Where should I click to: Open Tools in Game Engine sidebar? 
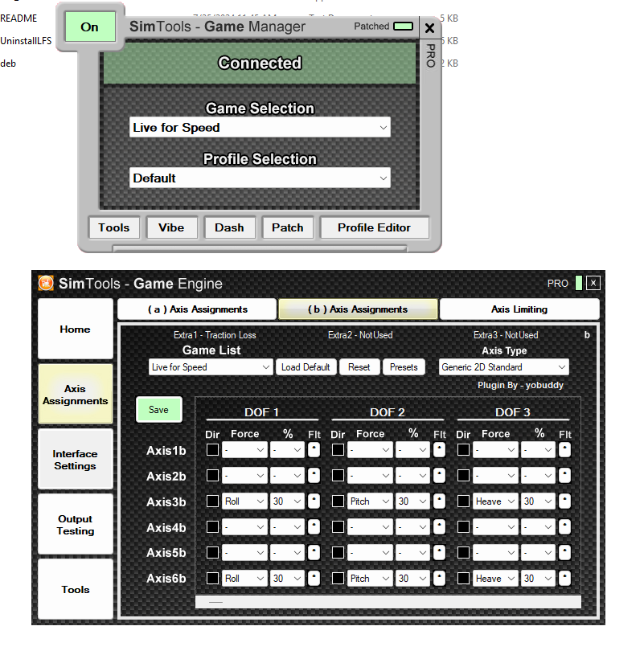tap(76, 589)
